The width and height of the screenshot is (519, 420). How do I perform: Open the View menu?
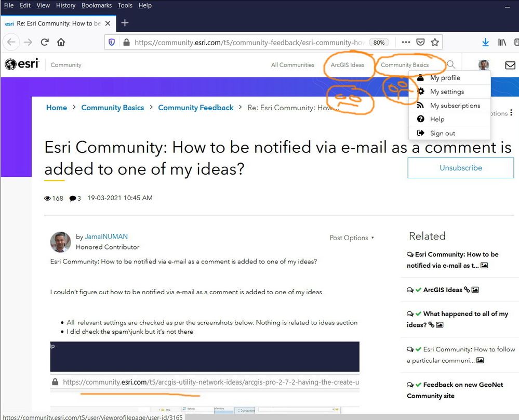click(43, 5)
